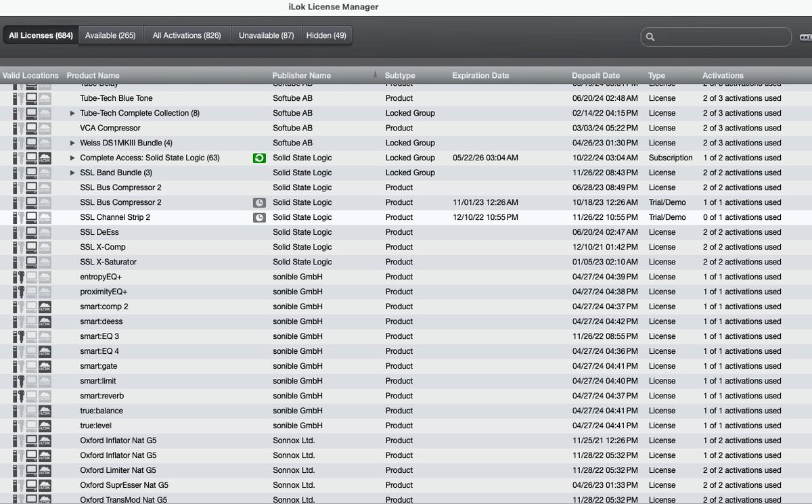This screenshot has height=504, width=812.
Task: Click the 05/22/26 03:04 AM expiration date
Action: 485,158
